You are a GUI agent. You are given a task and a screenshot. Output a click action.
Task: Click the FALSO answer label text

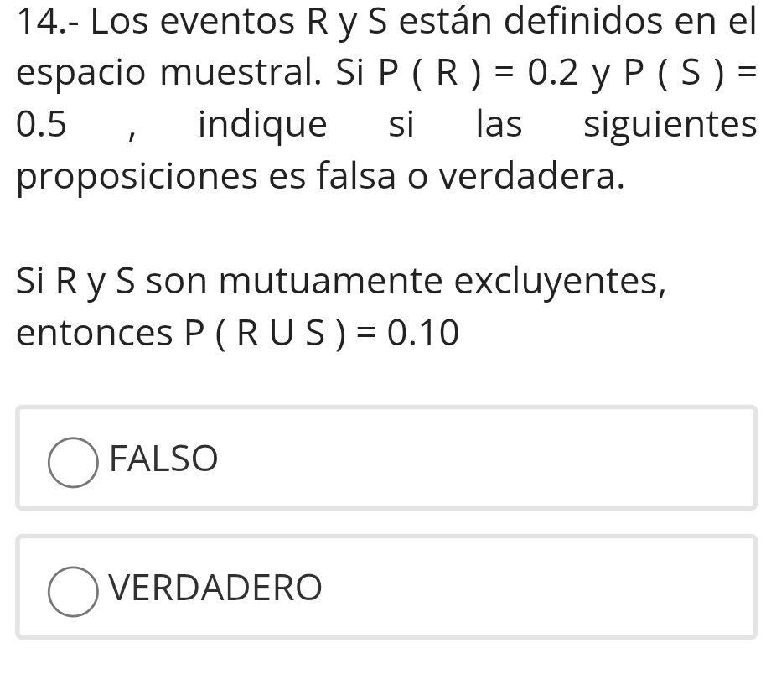click(163, 459)
